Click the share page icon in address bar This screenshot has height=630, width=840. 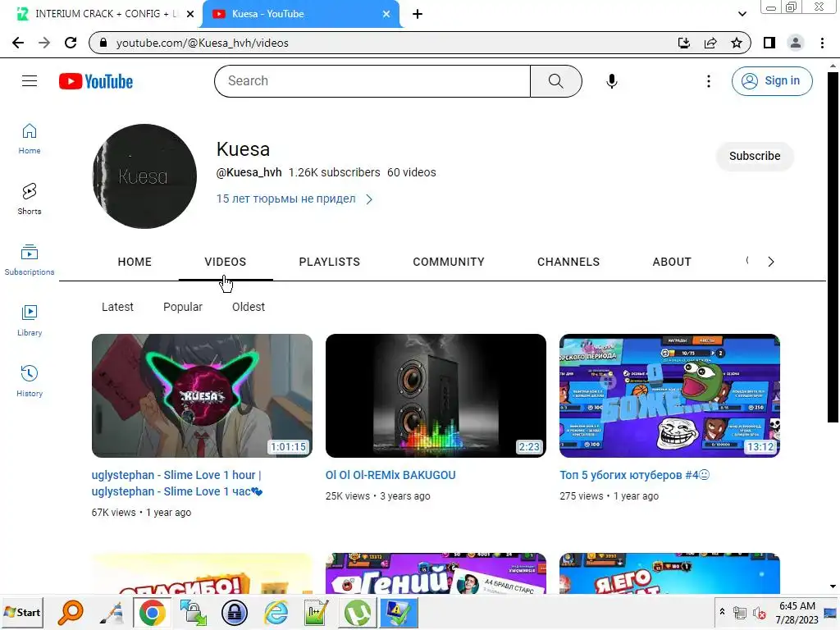click(710, 43)
